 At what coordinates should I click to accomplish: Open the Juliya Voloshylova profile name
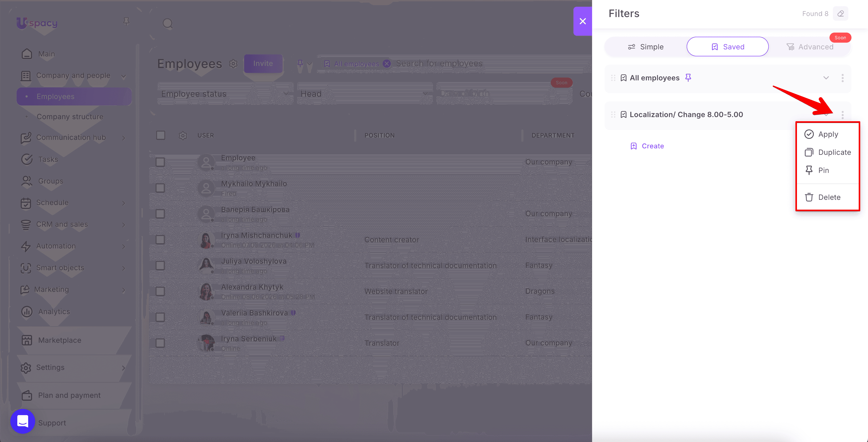(x=254, y=261)
